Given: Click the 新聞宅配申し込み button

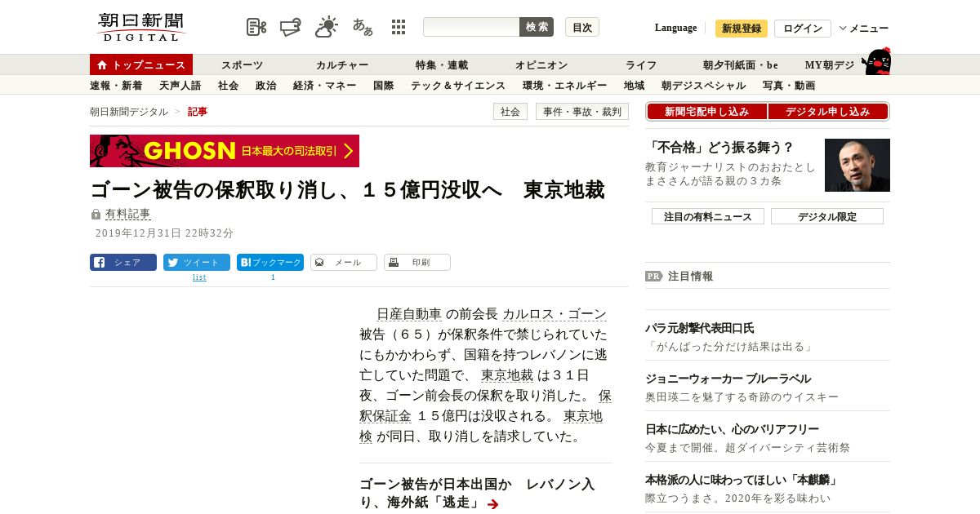Looking at the screenshot, I should (707, 112).
